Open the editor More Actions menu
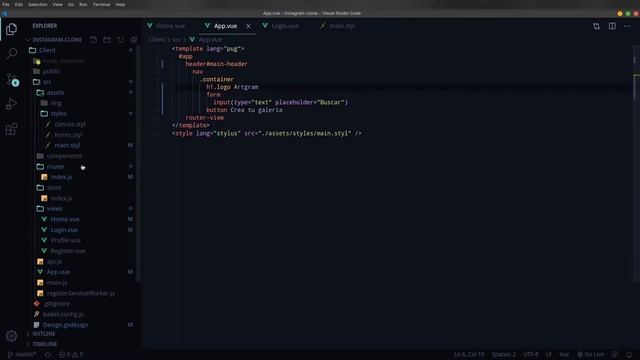 click(627, 26)
